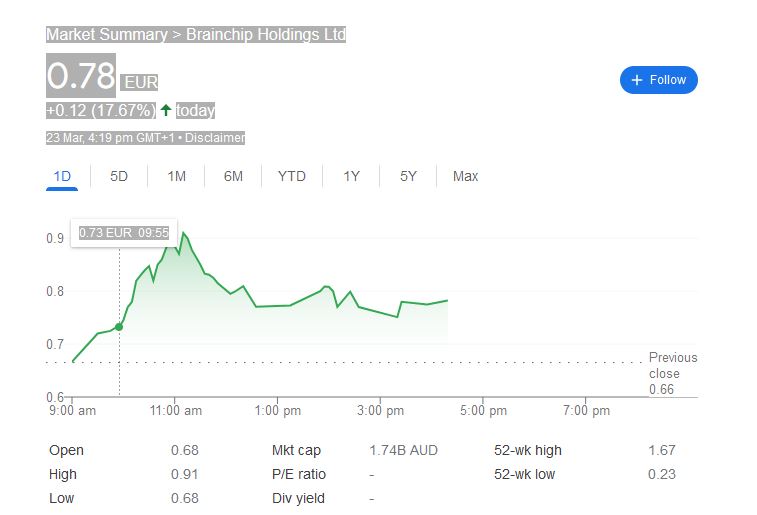Click the green chart marker dot at 09:55
The image size is (757, 515).
click(119, 327)
